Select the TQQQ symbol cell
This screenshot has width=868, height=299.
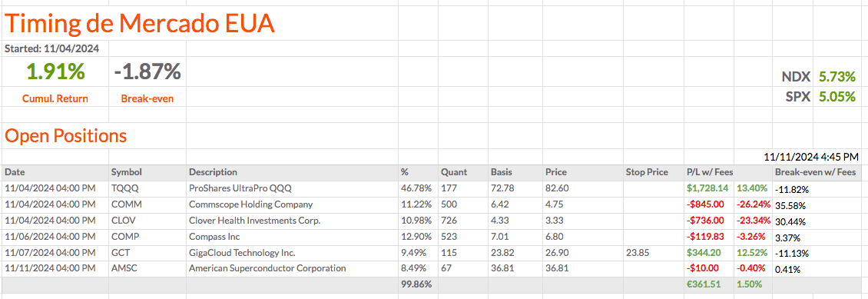coord(147,188)
